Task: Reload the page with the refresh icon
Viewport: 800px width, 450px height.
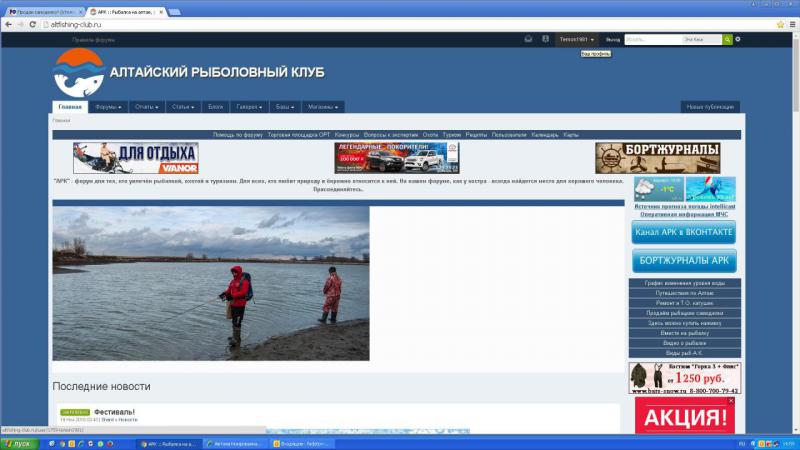Action: click(33, 24)
